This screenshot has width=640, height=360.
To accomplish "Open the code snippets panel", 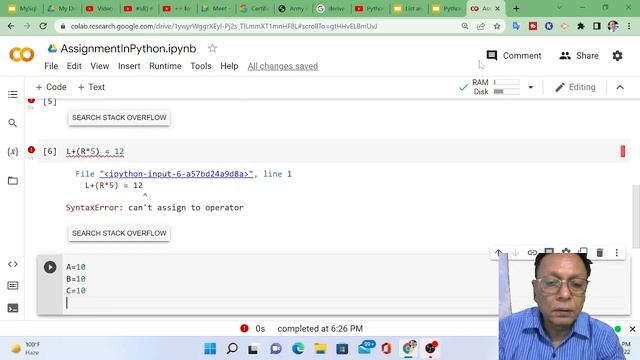I will click(13, 264).
